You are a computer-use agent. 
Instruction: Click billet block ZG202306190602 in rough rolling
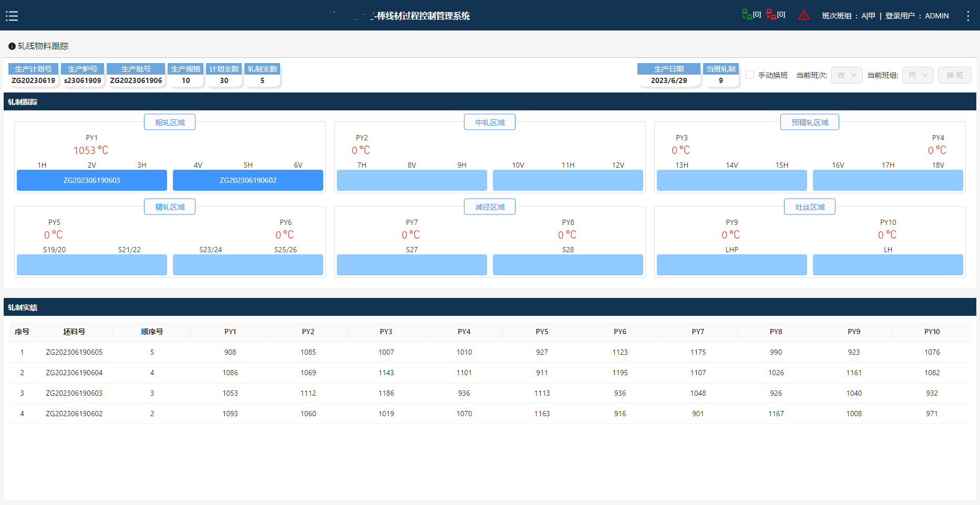(248, 180)
